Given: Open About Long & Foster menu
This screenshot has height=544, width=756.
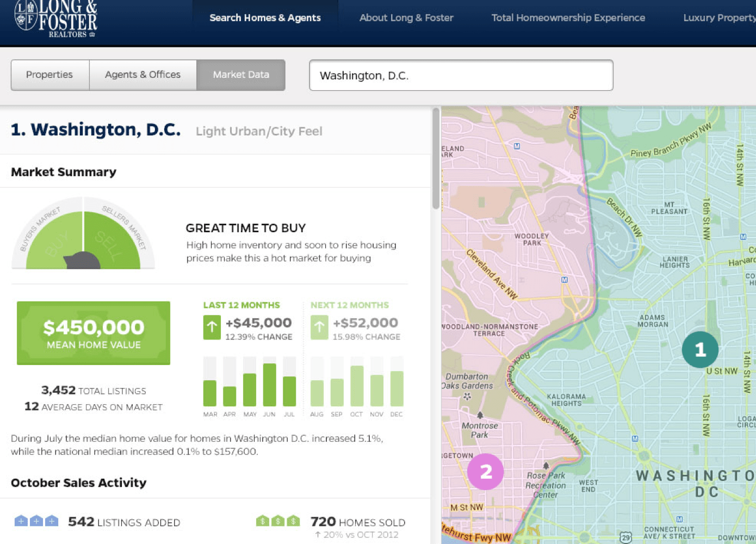Looking at the screenshot, I should click(x=406, y=18).
